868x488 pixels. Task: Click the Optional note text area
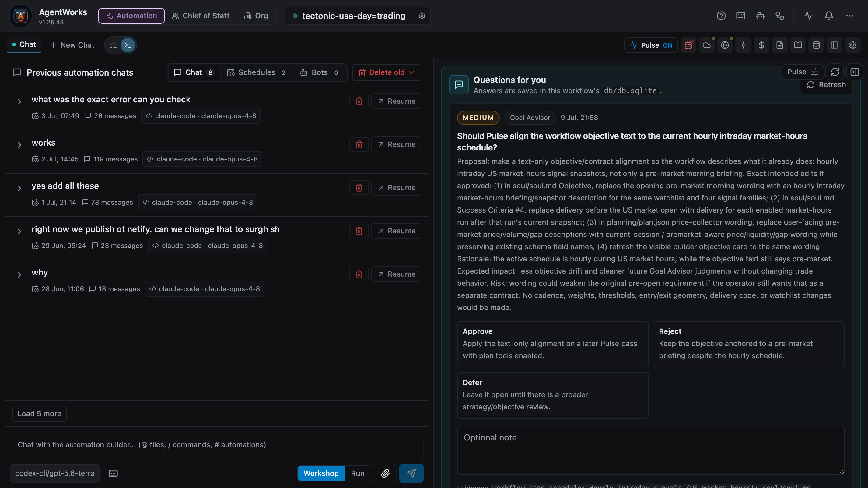[651, 450]
